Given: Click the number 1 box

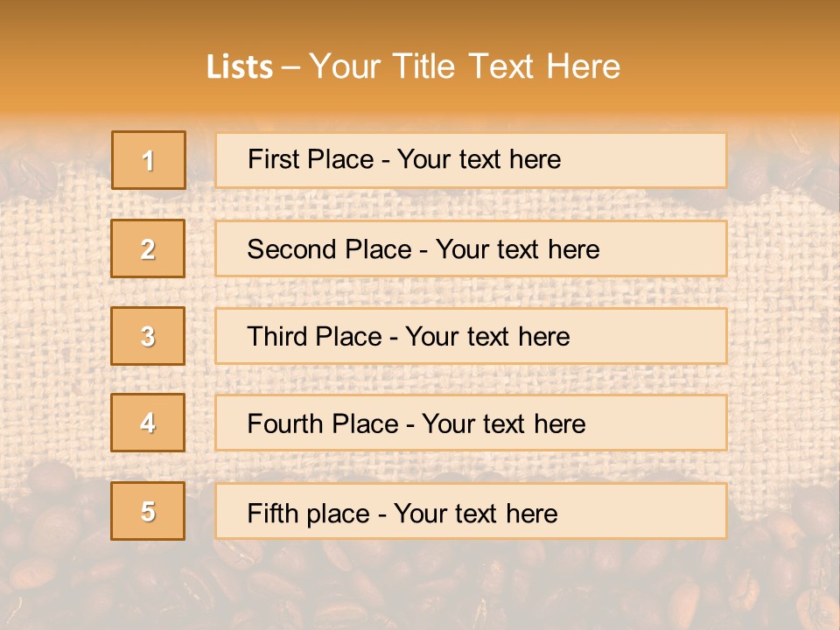Looking at the screenshot, I should point(148,160).
